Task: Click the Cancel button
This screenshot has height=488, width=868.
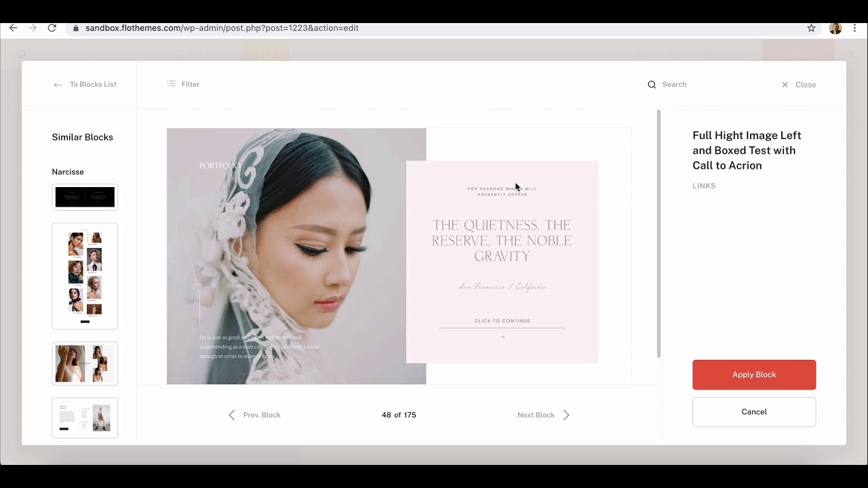Action: (x=754, y=412)
